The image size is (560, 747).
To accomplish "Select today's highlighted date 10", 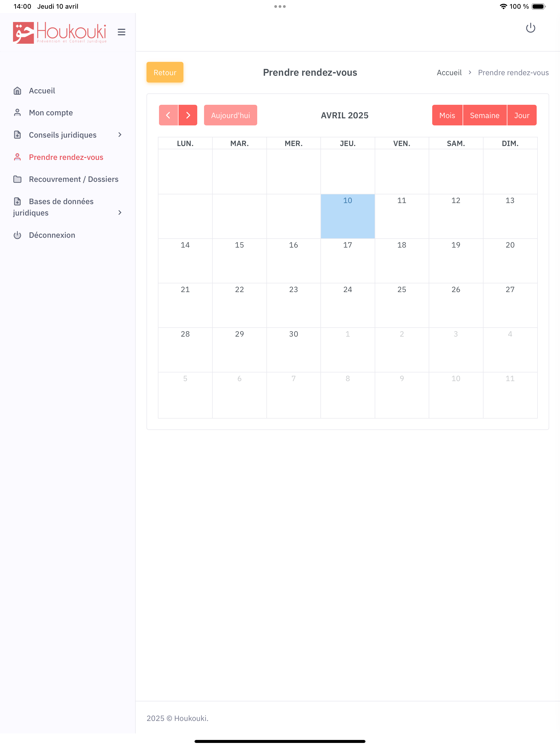I will [348, 216].
